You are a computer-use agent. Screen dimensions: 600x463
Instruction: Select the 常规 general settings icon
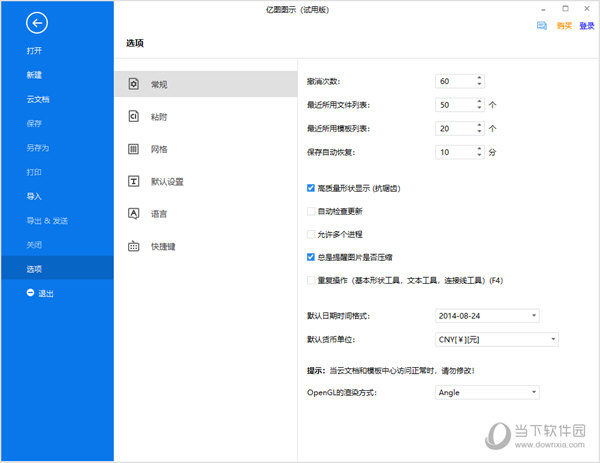point(134,84)
